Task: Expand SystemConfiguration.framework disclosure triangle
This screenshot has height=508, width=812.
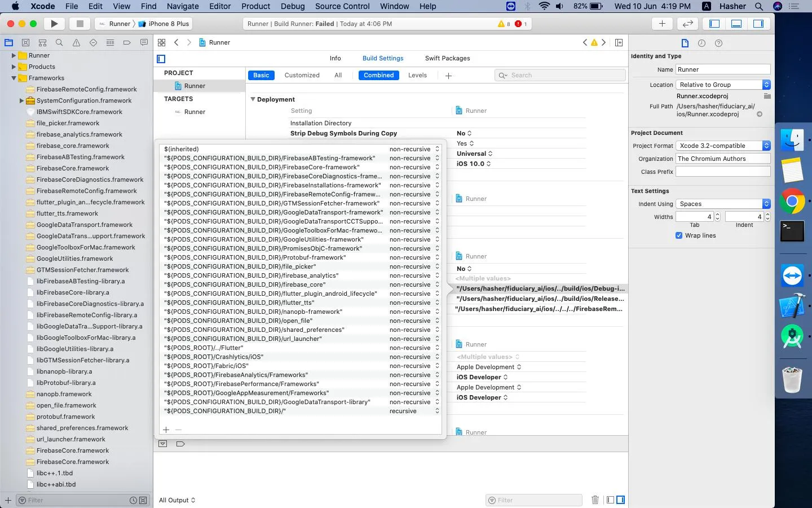Action: click(x=21, y=100)
